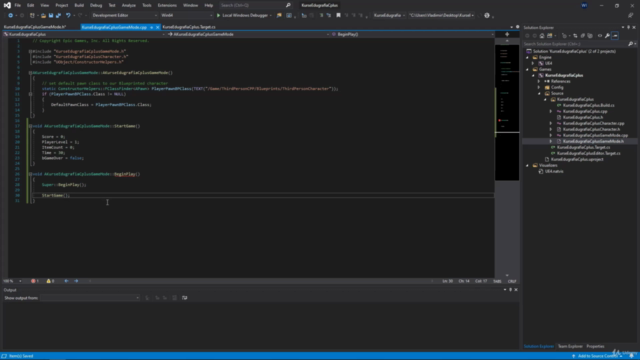Click the CRLF line ending indicator
The image size is (640, 360).
512,281
